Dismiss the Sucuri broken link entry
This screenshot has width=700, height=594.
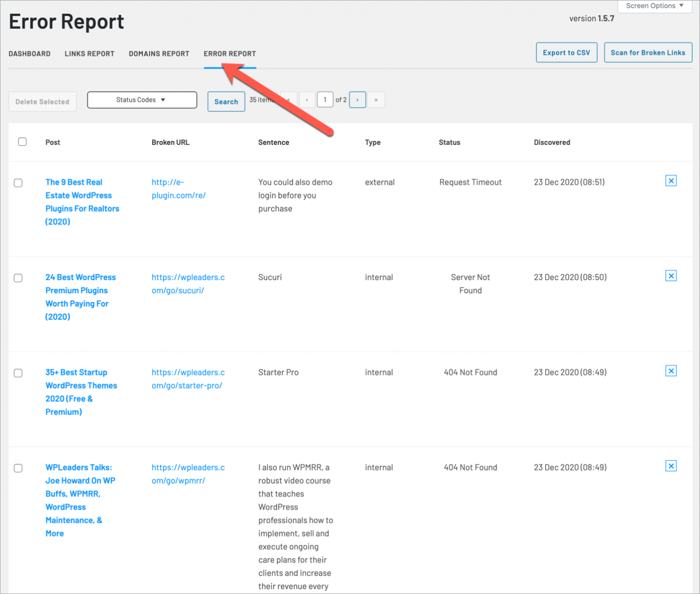tap(671, 275)
